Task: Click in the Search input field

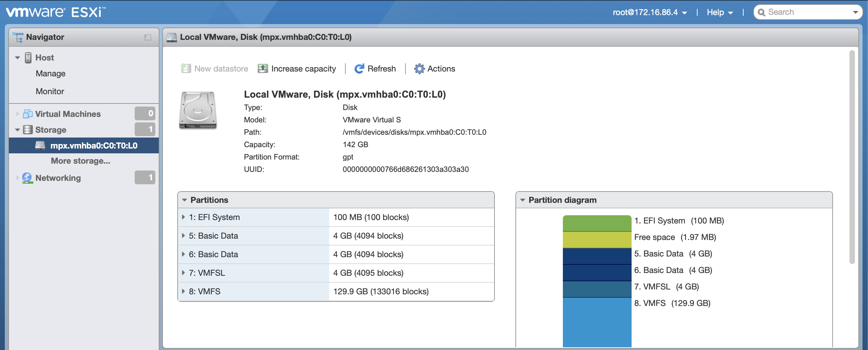Action: 809,12
